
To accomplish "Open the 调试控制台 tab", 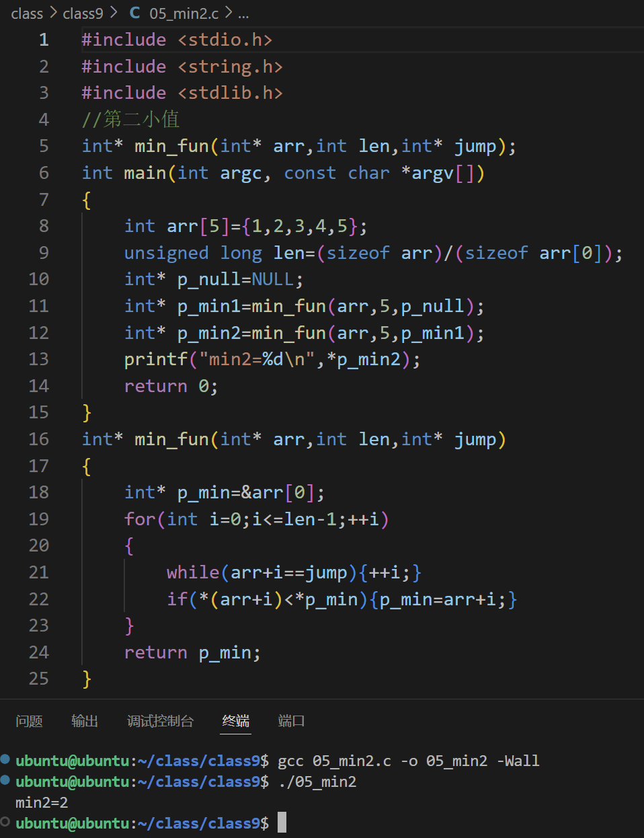I will click(161, 720).
